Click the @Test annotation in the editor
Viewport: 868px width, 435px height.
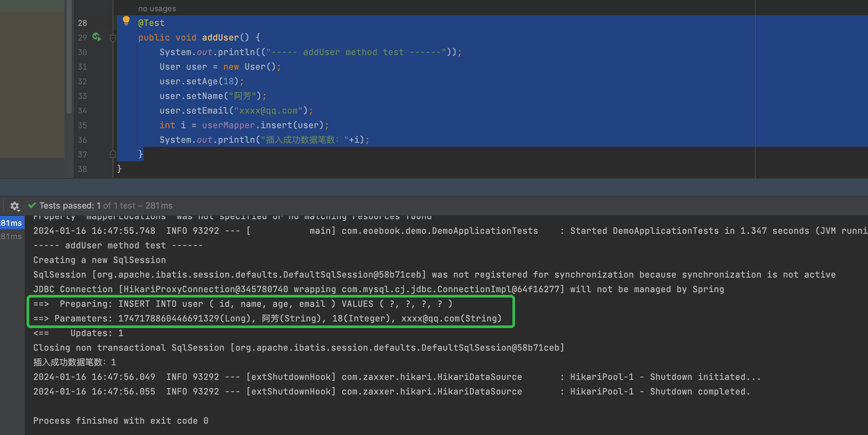[151, 23]
